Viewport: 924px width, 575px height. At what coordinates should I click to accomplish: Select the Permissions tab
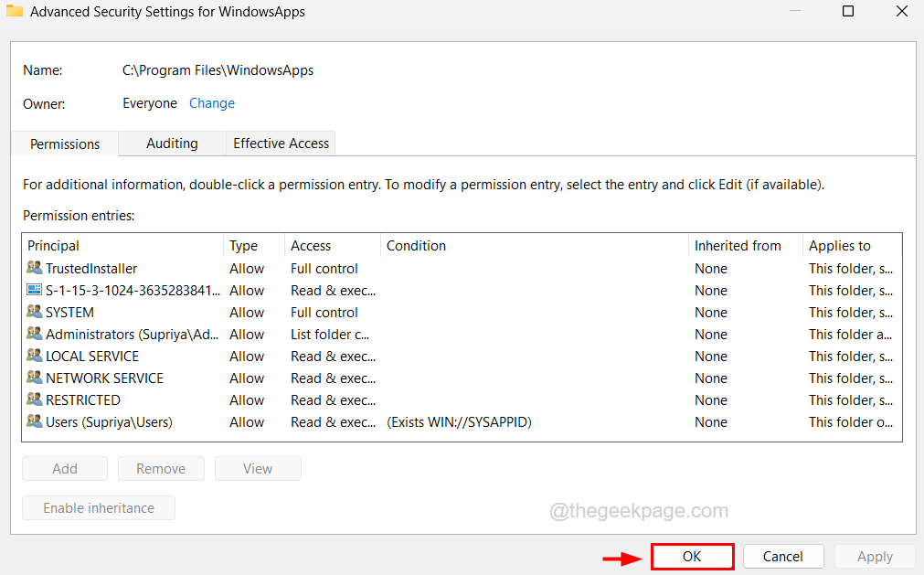pos(65,144)
